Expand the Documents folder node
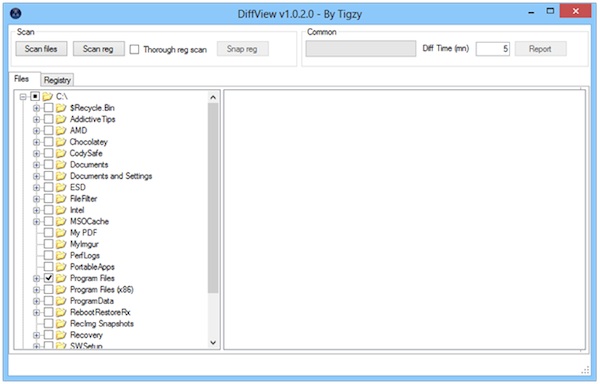Image resolution: width=600 pixels, height=384 pixels. [36, 165]
